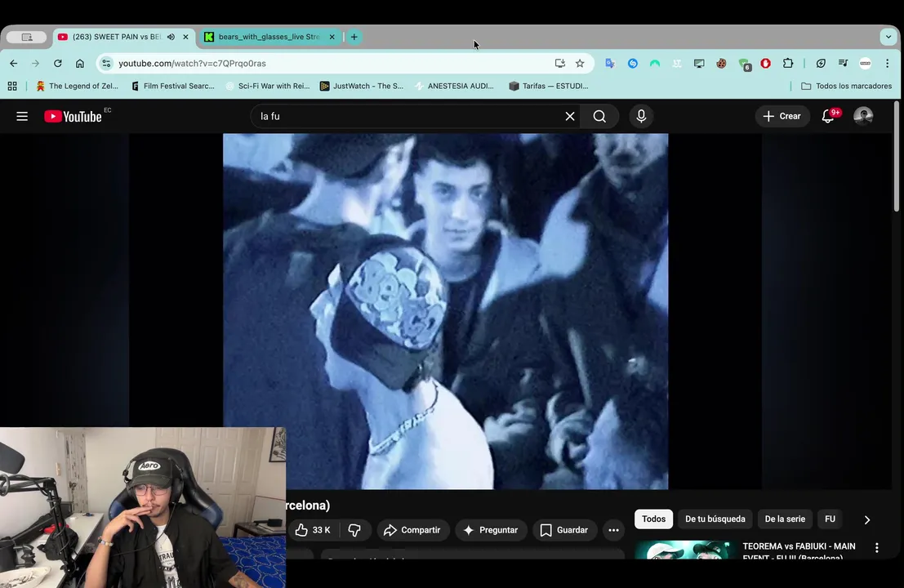The image size is (904, 588).
Task: Save video with Guardar button
Action: 563,530
